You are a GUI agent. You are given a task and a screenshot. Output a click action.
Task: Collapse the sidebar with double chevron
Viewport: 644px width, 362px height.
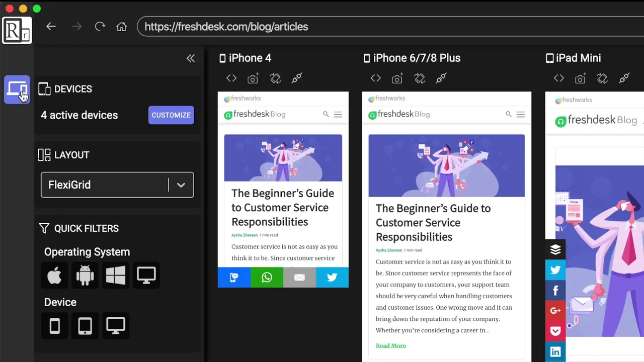pos(191,58)
